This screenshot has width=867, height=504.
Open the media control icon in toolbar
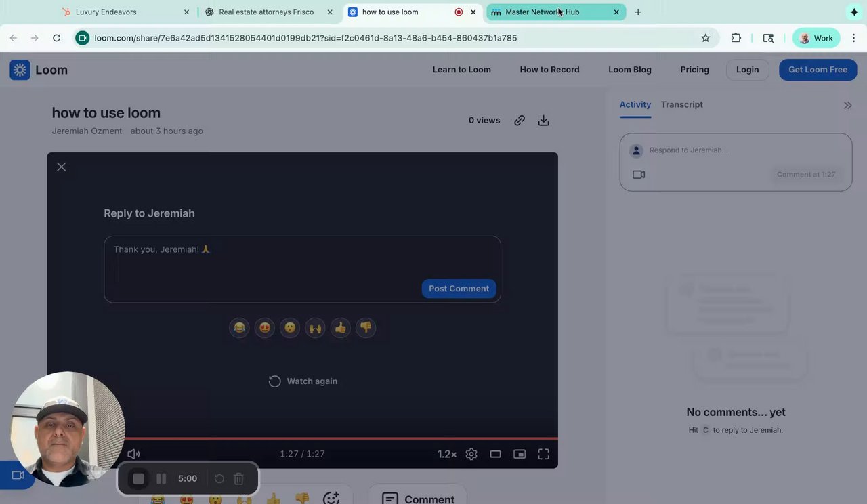click(768, 38)
